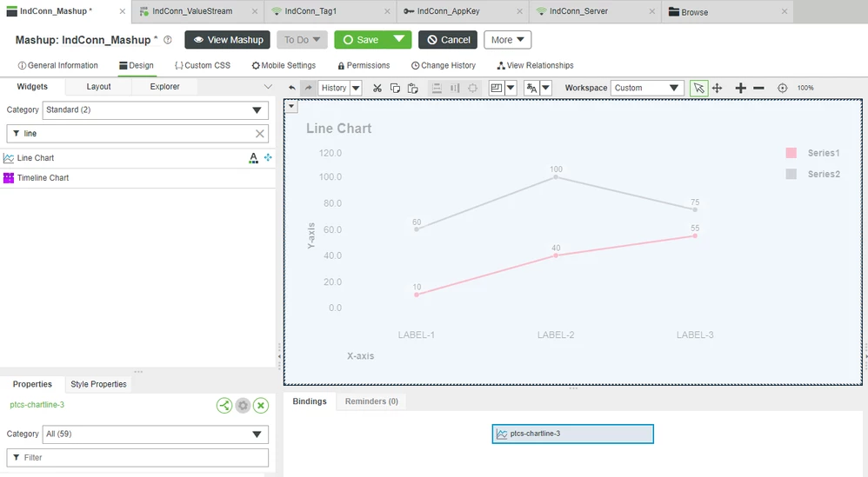Screen dimensions: 868x477
Task: Close the IndConn_Tag1 tab
Action: coord(387,11)
